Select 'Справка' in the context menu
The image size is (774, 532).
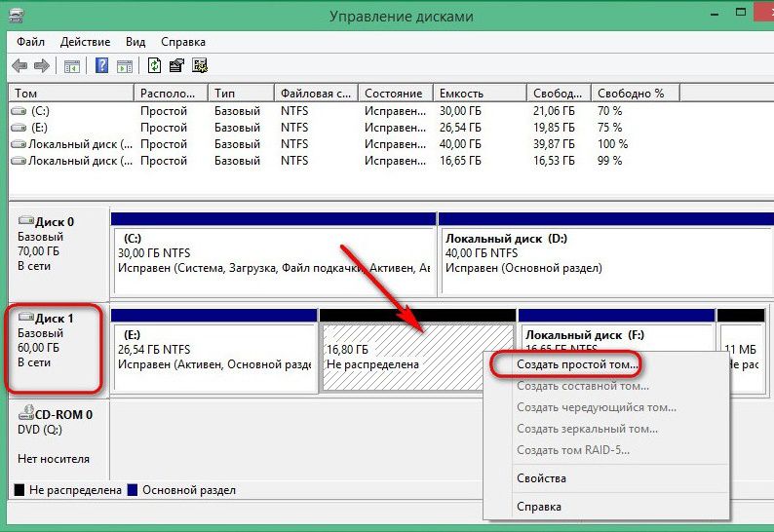[539, 507]
